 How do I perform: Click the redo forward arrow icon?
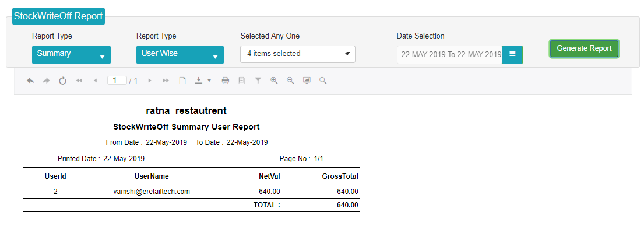(47, 81)
